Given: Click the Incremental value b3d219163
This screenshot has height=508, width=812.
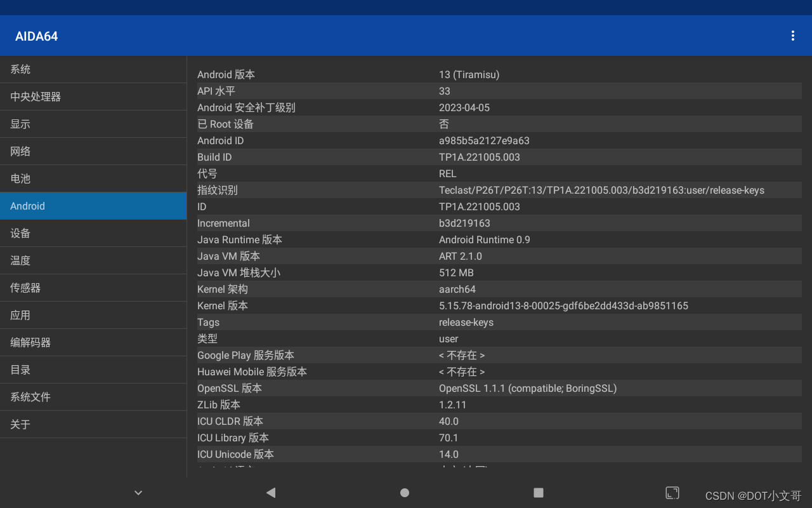Looking at the screenshot, I should 464,223.
